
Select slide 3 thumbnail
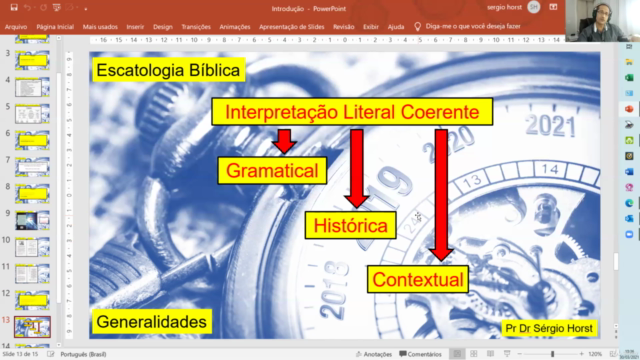click(x=32, y=60)
